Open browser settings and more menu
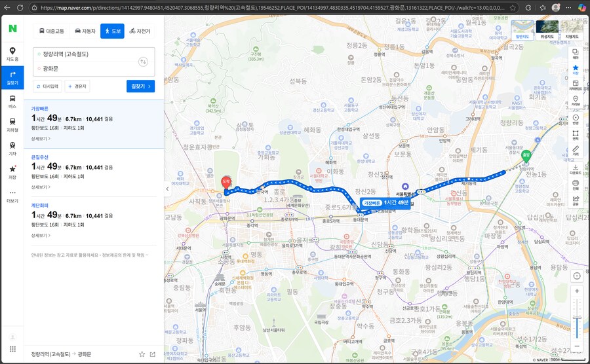Viewport: 590px width, 364px height. pos(568,7)
